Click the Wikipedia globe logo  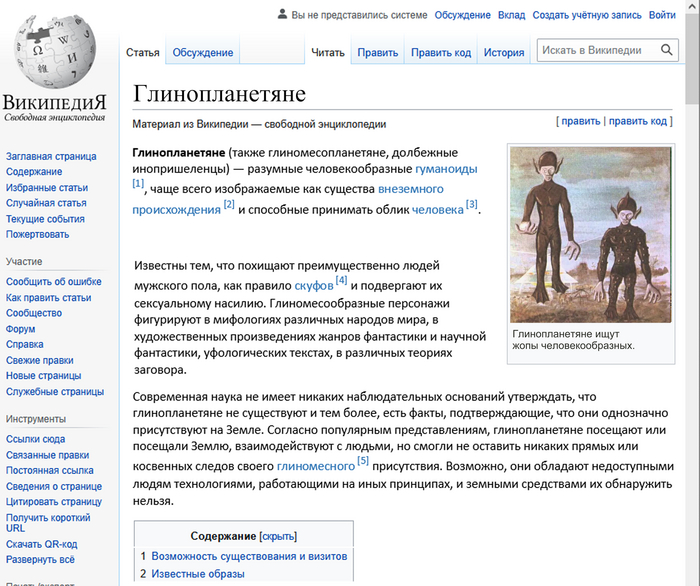pos(54,50)
